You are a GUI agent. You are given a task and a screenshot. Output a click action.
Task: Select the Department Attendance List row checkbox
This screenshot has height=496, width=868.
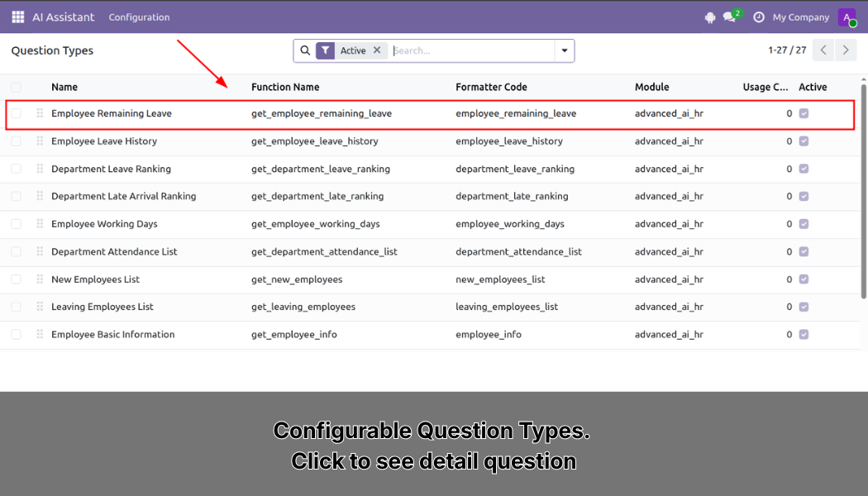click(x=16, y=252)
